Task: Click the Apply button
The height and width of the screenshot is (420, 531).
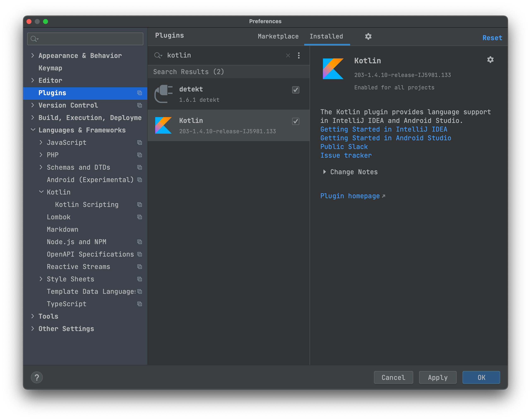Action: click(437, 377)
